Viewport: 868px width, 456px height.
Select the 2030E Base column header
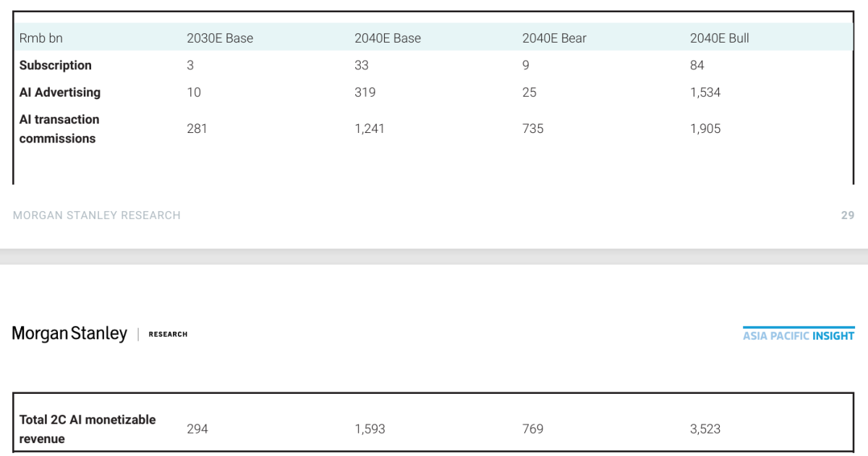pos(220,38)
